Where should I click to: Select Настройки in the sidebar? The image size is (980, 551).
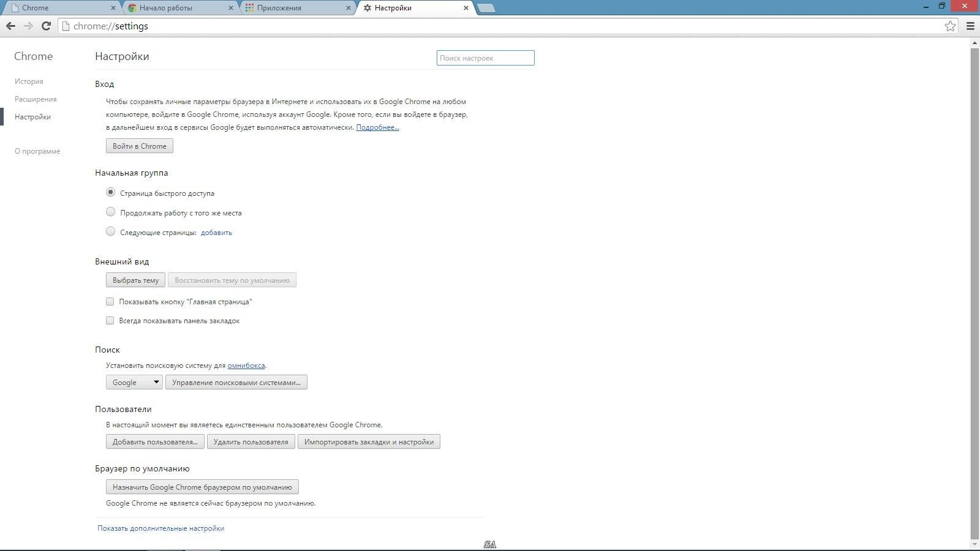click(32, 116)
